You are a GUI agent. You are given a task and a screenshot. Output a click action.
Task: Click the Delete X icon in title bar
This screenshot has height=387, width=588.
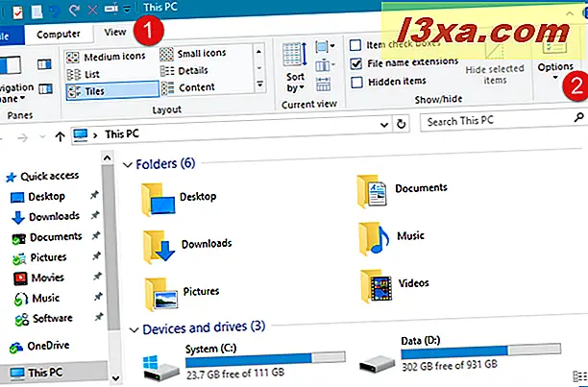92,10
